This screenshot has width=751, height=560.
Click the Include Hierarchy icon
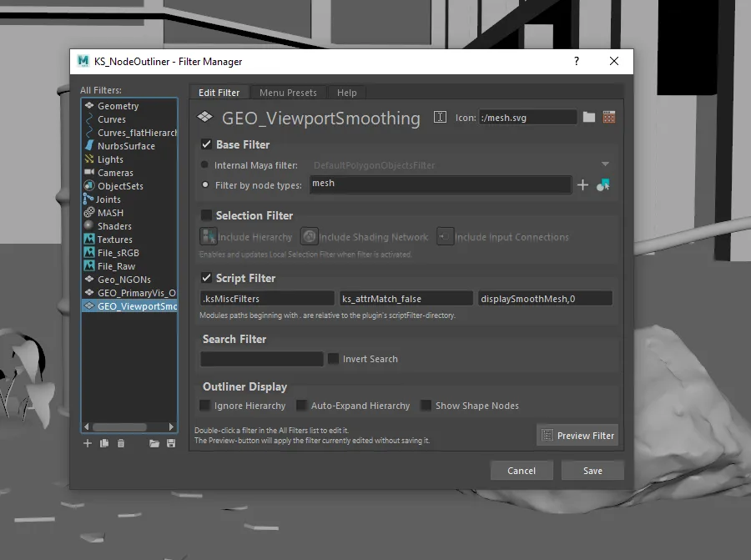[x=209, y=237]
